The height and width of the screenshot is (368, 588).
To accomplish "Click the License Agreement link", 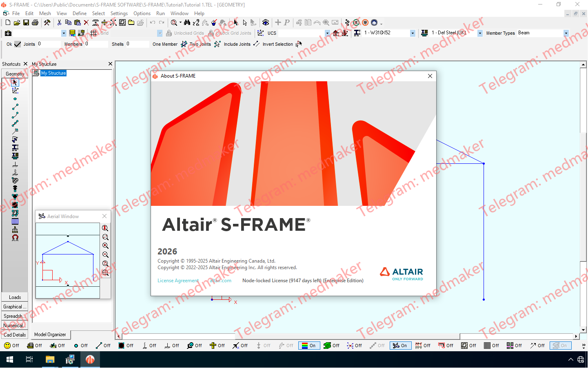I will pyautogui.click(x=178, y=281).
